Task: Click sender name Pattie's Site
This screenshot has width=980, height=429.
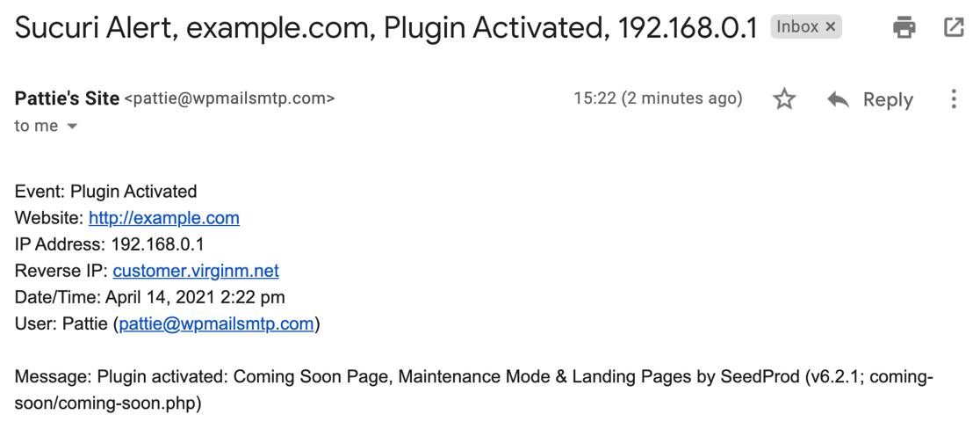Action: (67, 98)
